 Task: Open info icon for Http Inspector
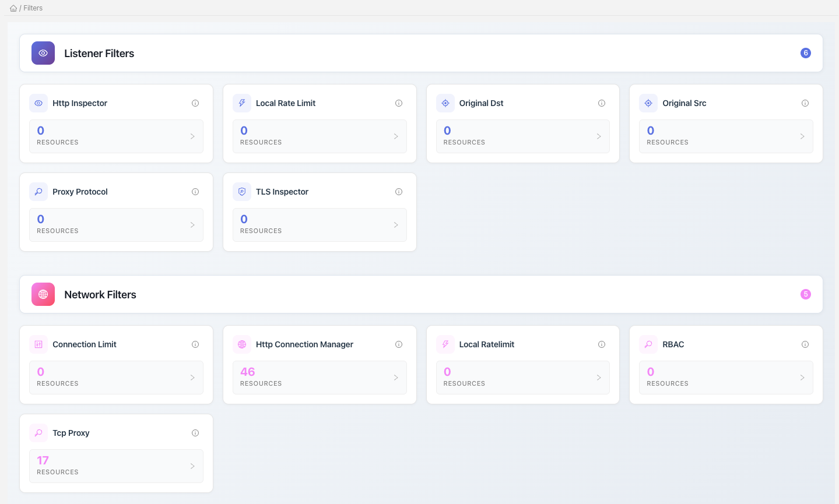click(x=195, y=103)
